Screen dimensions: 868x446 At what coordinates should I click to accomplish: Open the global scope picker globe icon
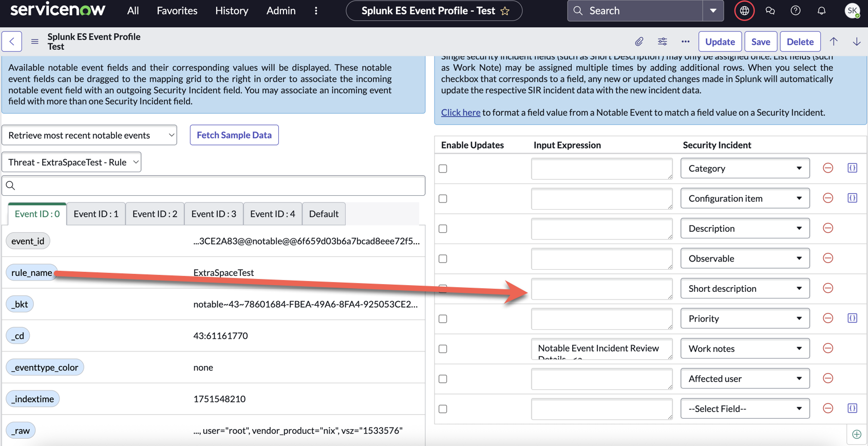pyautogui.click(x=744, y=11)
